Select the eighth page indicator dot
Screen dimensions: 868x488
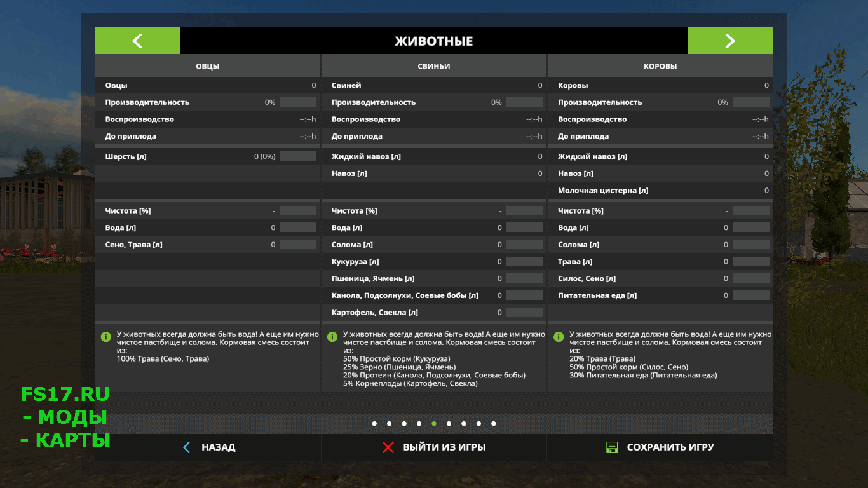pyautogui.click(x=478, y=423)
